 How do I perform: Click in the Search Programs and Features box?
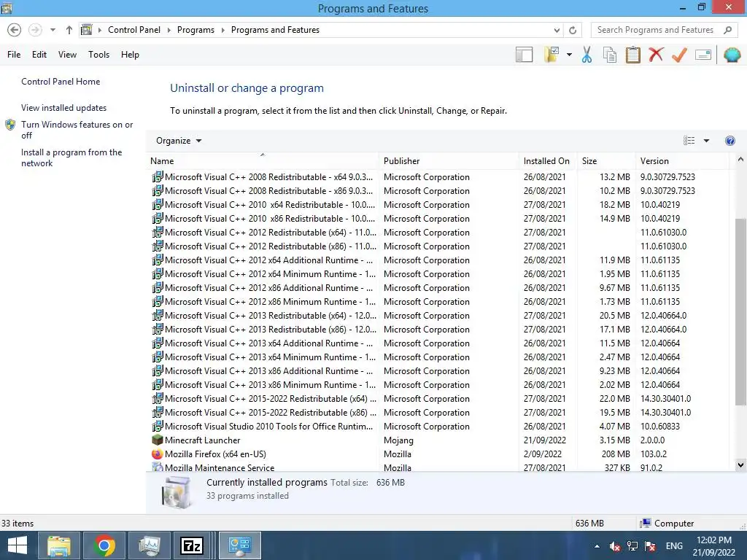[657, 30]
